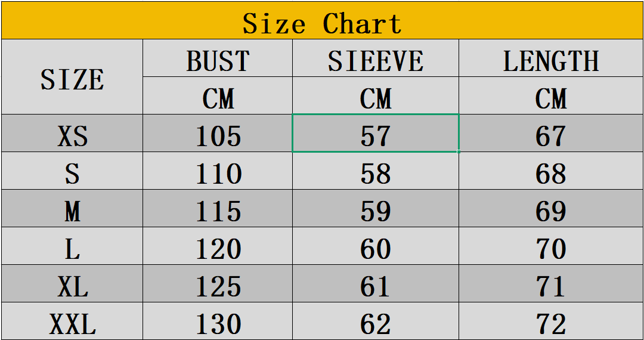
Task: Click the fill handle of selected cell 57
Action: click(x=459, y=152)
